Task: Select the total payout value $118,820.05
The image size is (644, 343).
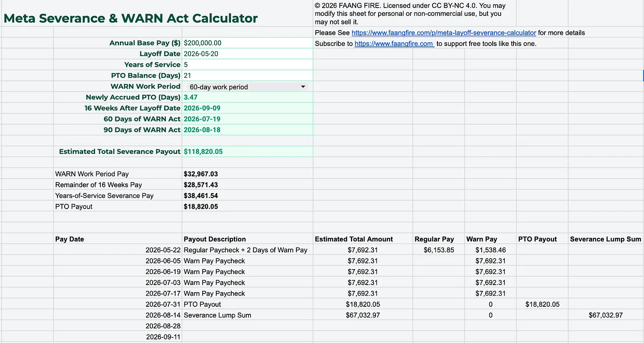Action: point(247,152)
